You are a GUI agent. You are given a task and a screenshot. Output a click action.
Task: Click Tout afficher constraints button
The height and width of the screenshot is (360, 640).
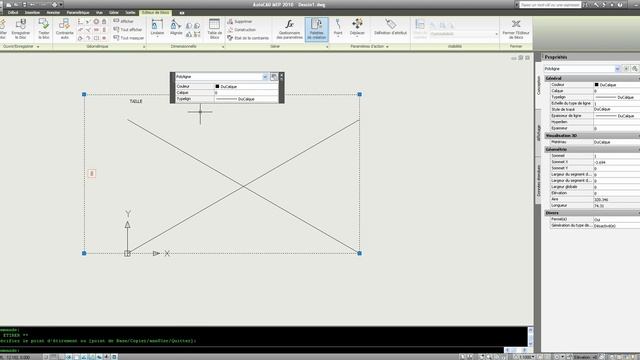[128, 29]
